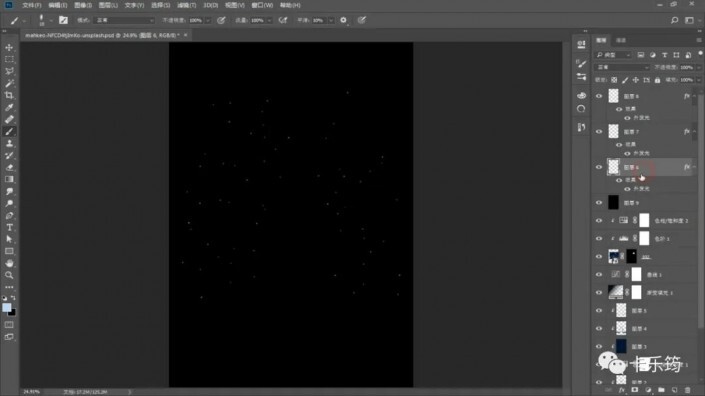The image size is (705, 396).
Task: Open the 文件(F) File menu
Action: 31,5
